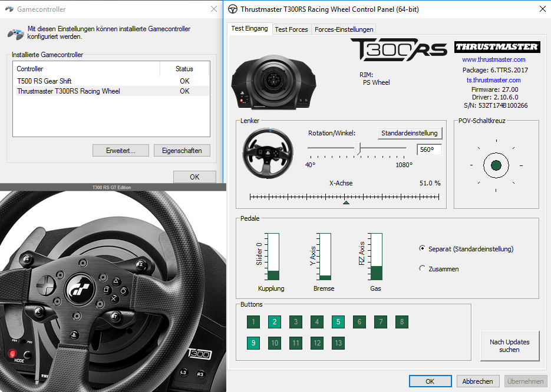Click Nach Updates suchen button

click(509, 346)
